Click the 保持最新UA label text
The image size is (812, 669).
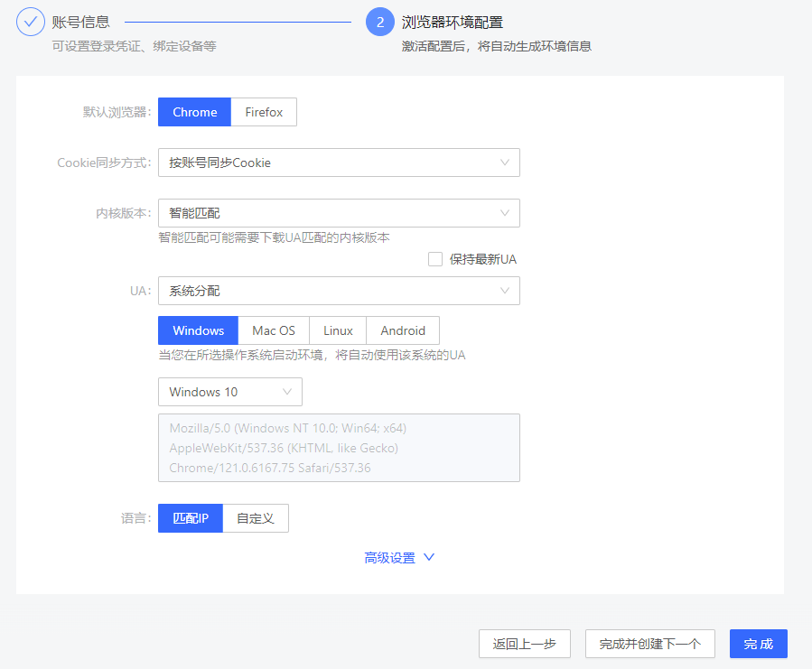[x=482, y=259]
